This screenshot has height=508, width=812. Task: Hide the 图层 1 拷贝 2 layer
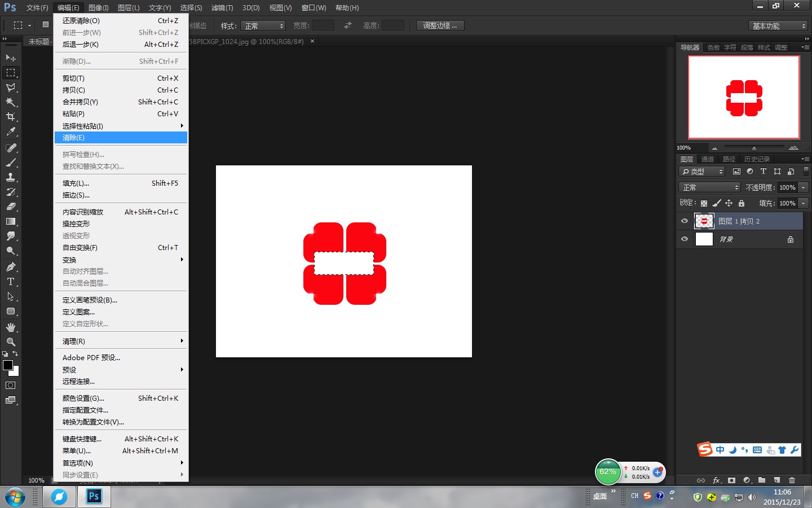[x=685, y=221]
